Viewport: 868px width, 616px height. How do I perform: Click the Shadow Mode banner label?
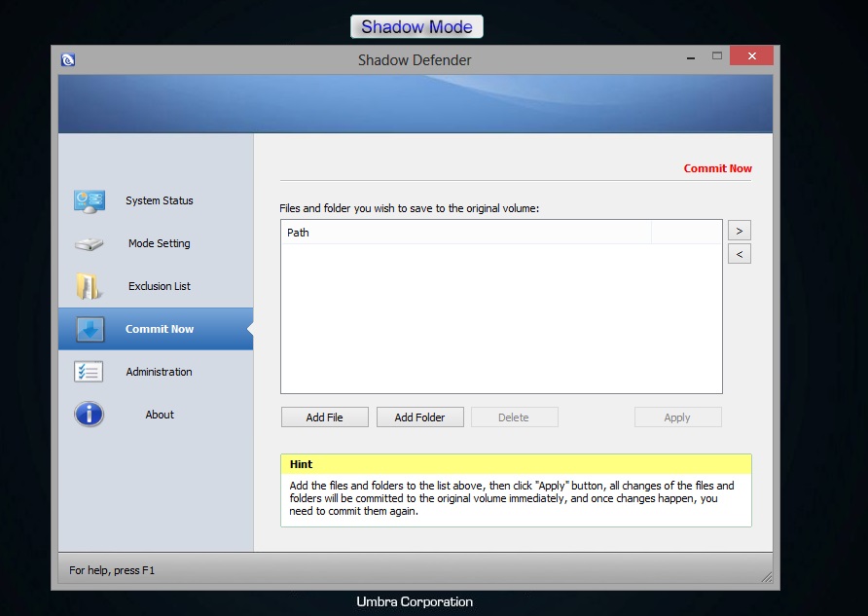pos(416,26)
